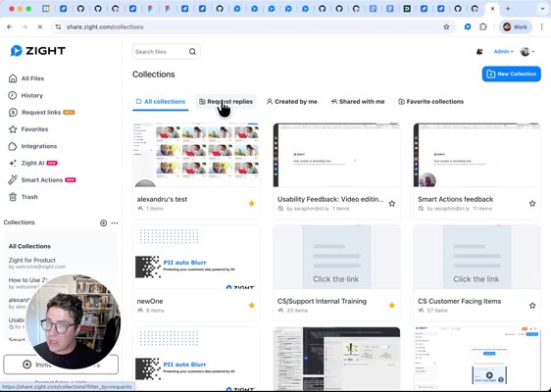Screen dimensions: 551x392
Task: Switch to Created by me tab
Action: click(x=291, y=102)
